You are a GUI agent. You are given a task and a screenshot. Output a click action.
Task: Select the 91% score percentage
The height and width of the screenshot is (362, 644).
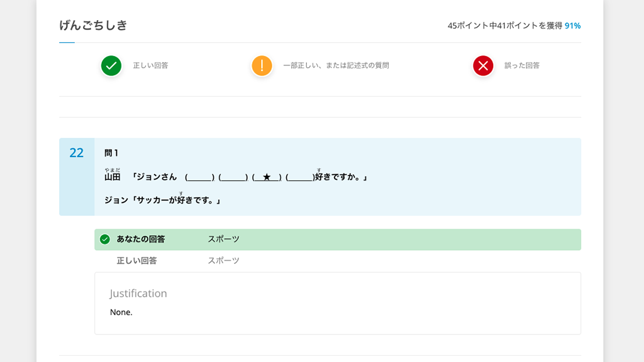click(x=572, y=26)
